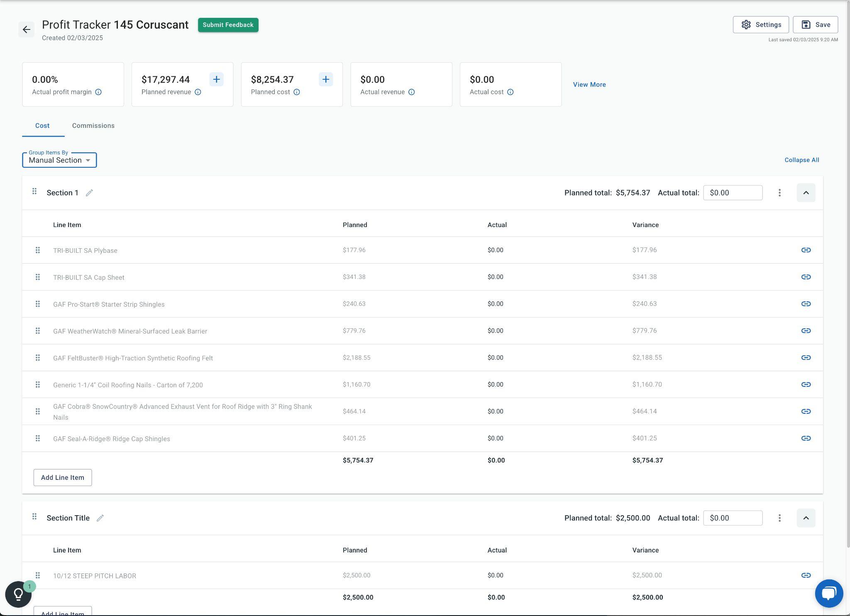Open Group Items By dropdown
The height and width of the screenshot is (616, 850).
pyautogui.click(x=59, y=160)
